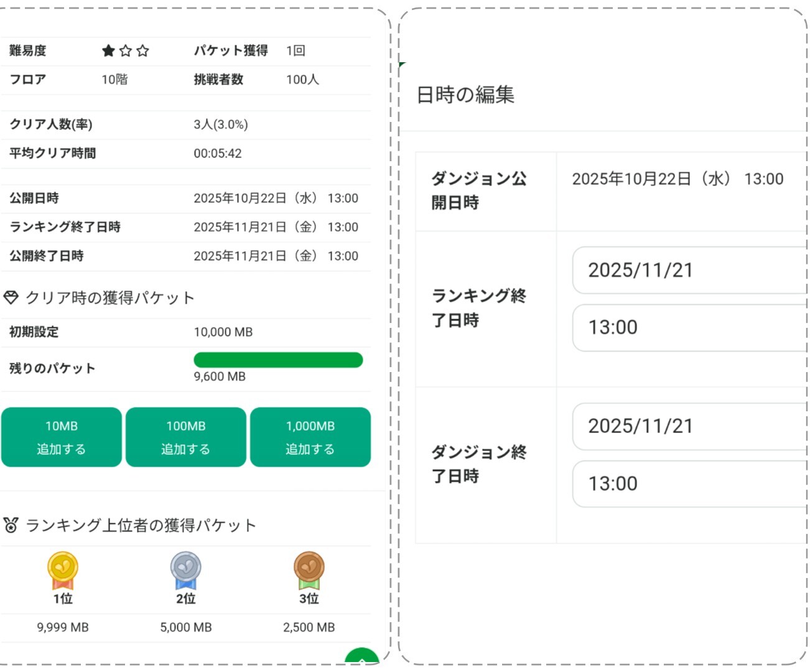Click the green remaining packet progress bar
Screen dimensions: 810x672
[278, 360]
